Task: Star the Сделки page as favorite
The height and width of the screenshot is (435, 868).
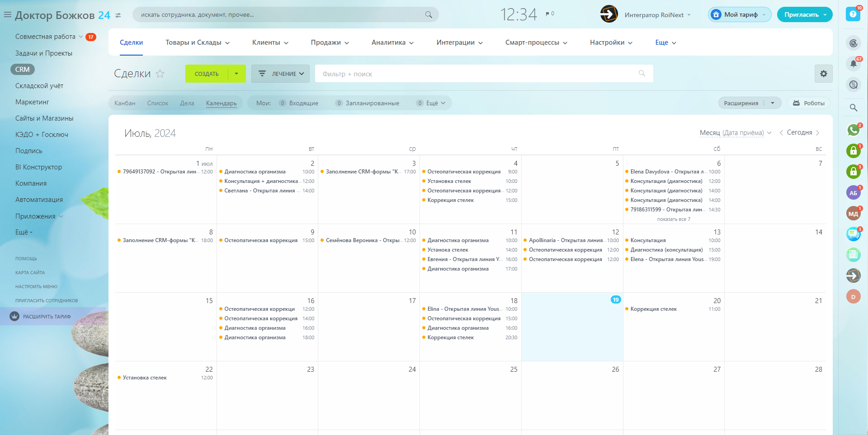Action: (x=160, y=74)
